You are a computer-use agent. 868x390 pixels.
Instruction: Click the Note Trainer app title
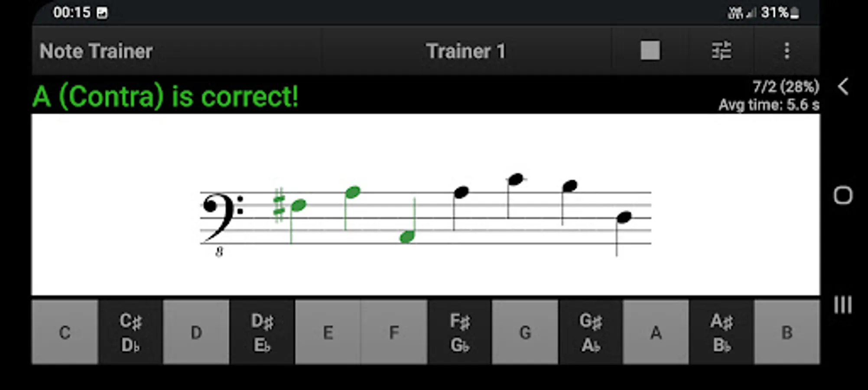coord(96,51)
